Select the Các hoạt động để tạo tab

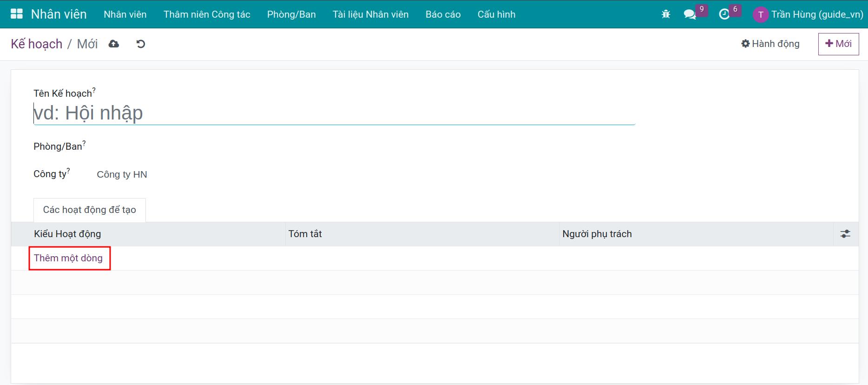click(x=90, y=210)
